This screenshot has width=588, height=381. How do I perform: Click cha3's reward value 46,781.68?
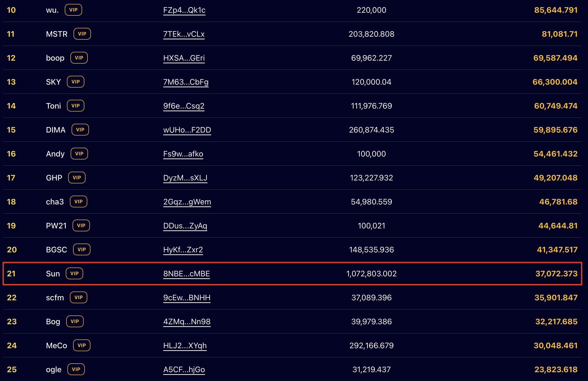(558, 202)
